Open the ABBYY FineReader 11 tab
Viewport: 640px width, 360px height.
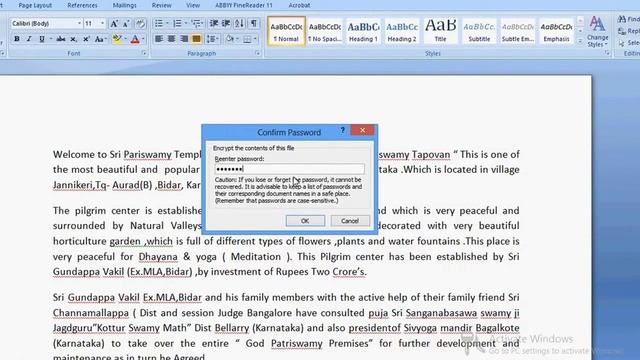point(244,5)
